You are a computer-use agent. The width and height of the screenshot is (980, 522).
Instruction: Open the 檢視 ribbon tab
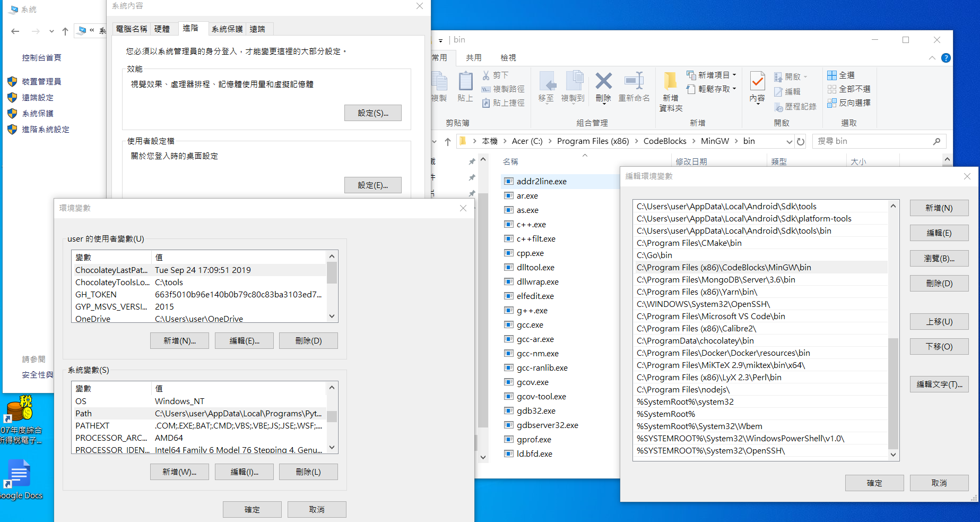coord(508,57)
